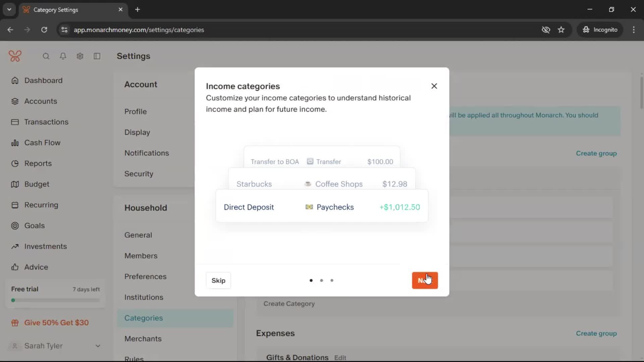Click the free trial progress bar
Image resolution: width=644 pixels, height=362 pixels.
click(x=55, y=300)
